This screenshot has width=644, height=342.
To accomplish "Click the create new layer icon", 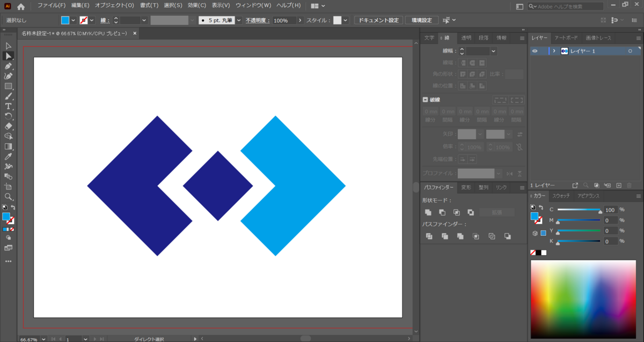I will (618, 185).
